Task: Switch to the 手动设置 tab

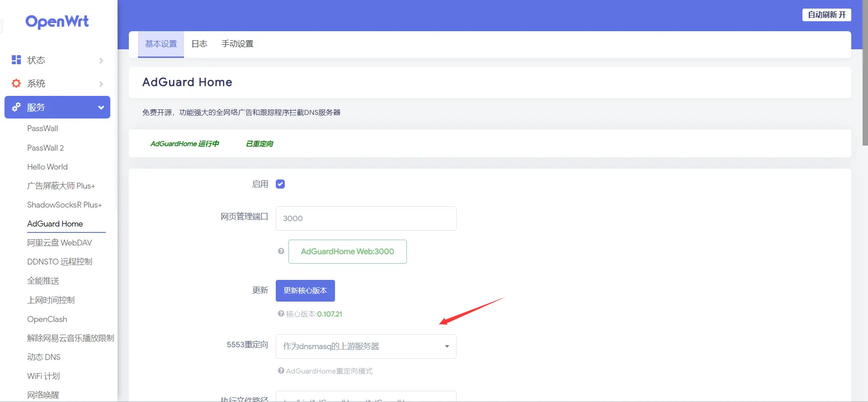Action: 237,44
